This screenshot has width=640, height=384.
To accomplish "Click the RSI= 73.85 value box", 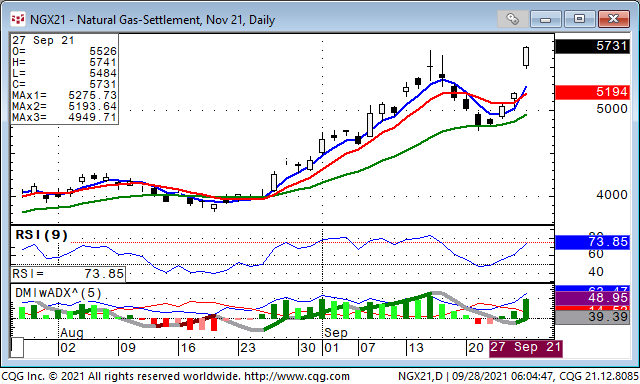I will pos(68,274).
